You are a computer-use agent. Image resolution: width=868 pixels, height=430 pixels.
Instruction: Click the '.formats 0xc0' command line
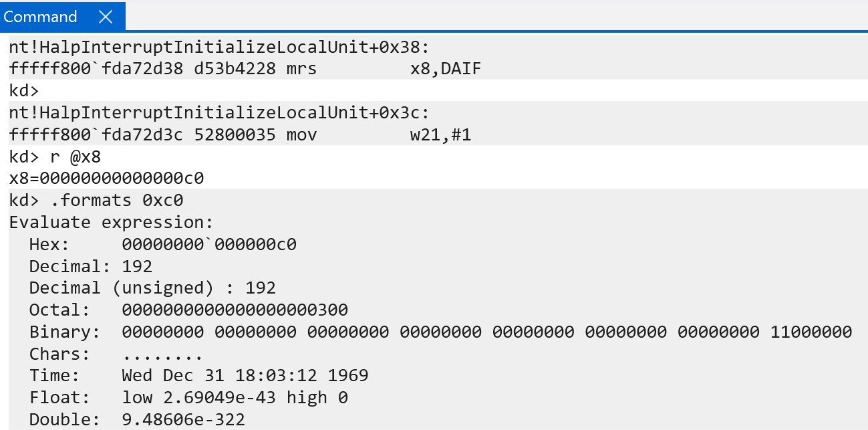coord(96,200)
